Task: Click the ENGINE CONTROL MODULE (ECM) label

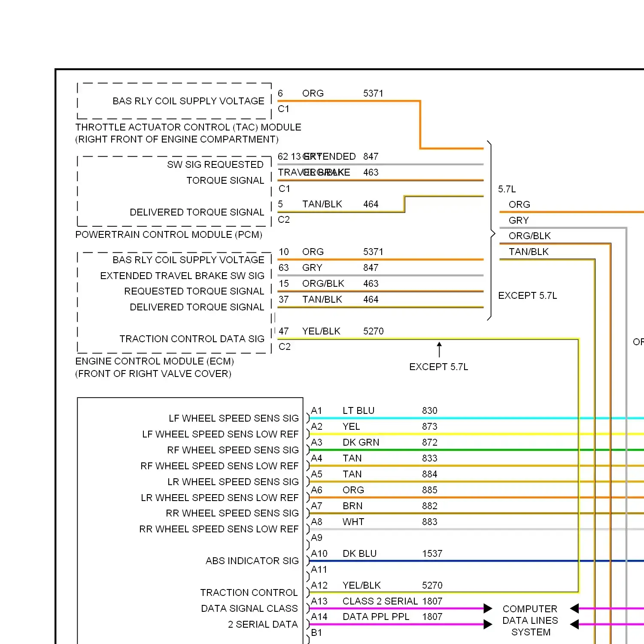Action: pos(155,361)
